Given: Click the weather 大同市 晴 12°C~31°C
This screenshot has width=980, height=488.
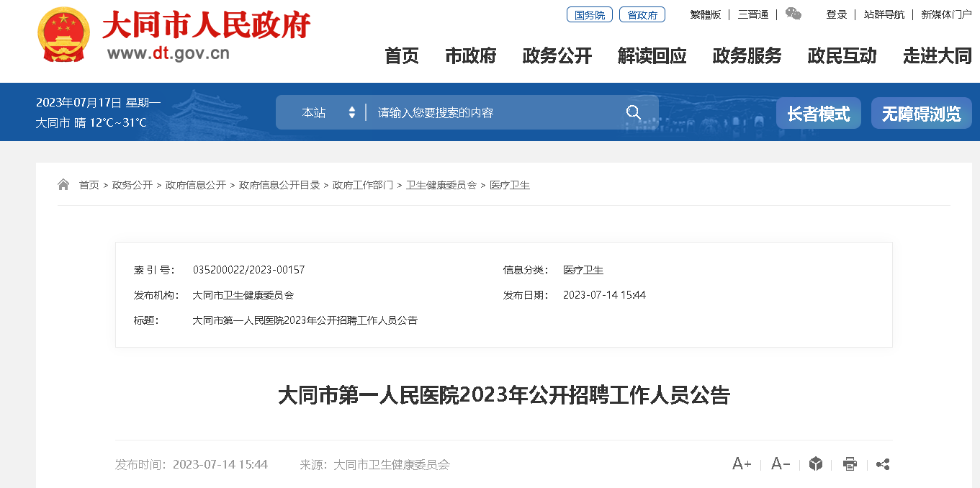Looking at the screenshot, I should coord(91,122).
